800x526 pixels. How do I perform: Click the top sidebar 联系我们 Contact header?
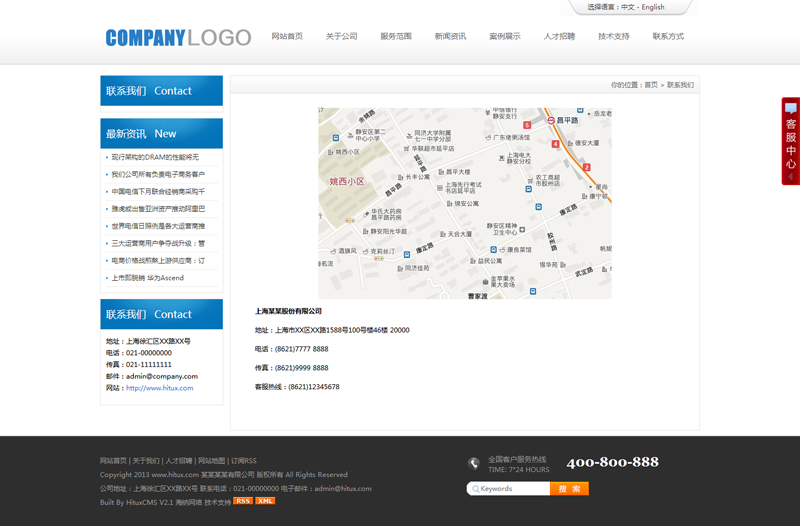coord(162,91)
